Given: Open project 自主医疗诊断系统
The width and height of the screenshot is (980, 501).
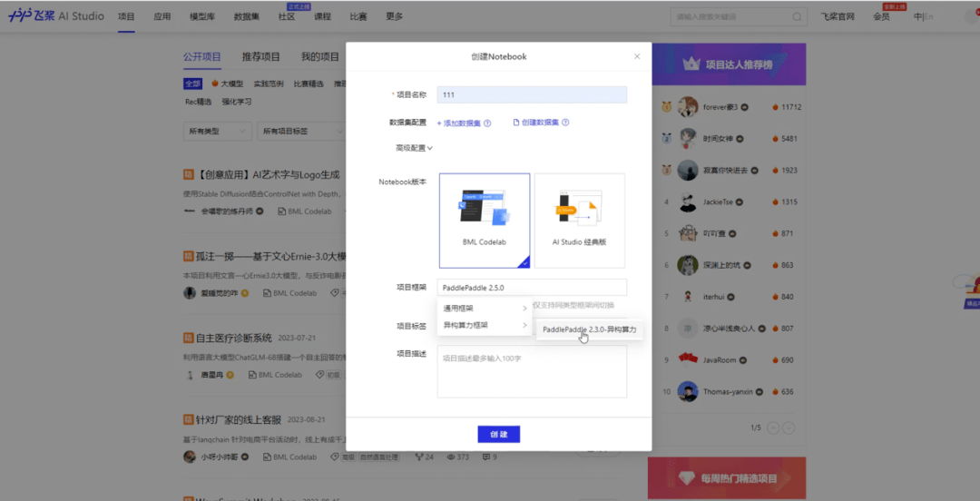Looking at the screenshot, I should point(234,339).
